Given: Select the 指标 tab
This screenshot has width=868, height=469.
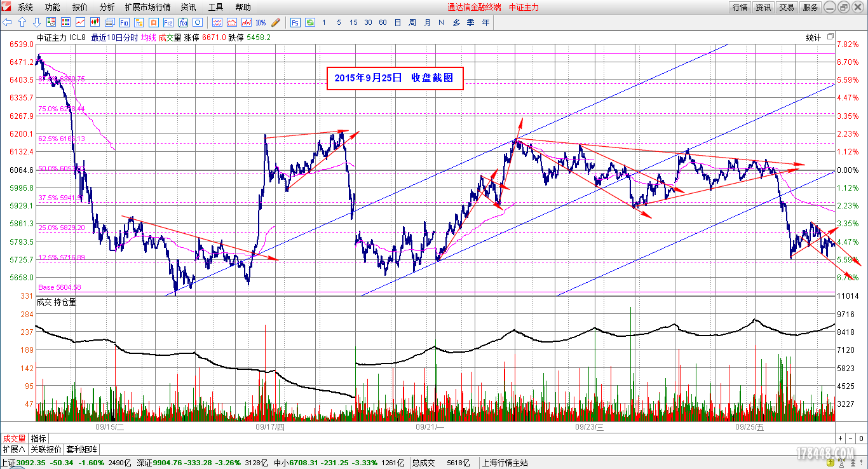Looking at the screenshot, I should click(x=39, y=438).
